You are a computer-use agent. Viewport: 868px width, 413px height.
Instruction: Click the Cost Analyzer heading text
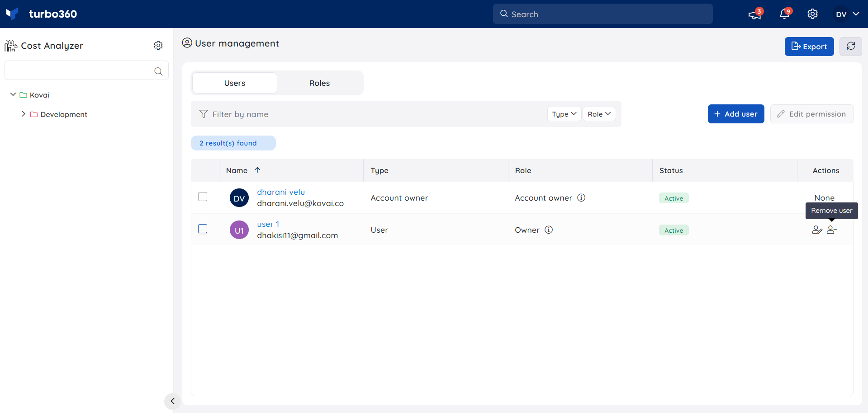(x=52, y=46)
